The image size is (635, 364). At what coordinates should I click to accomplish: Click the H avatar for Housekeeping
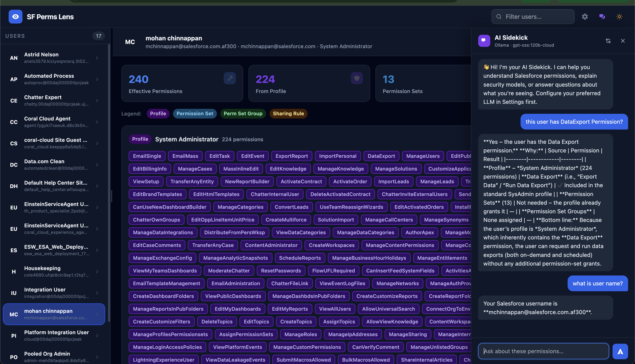coord(14,272)
